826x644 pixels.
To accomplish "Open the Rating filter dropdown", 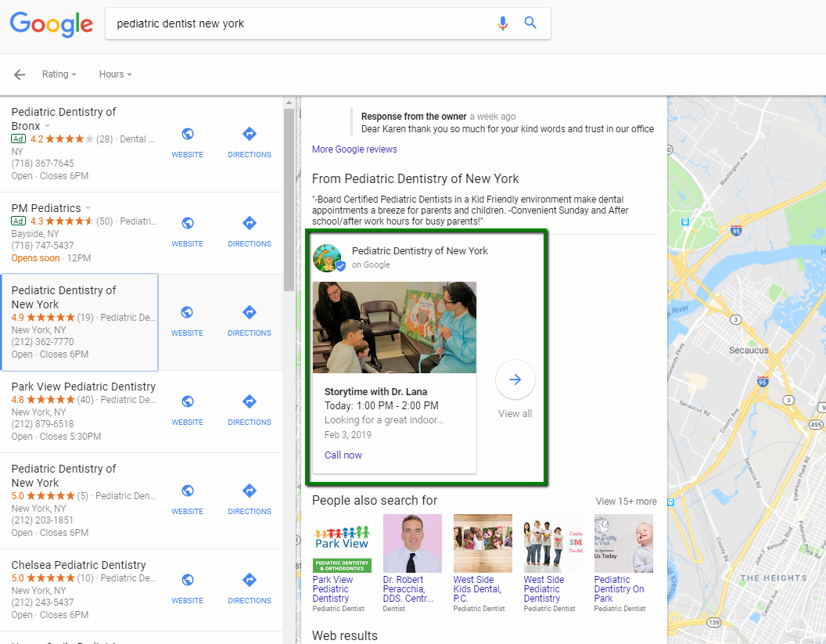I will 59,74.
